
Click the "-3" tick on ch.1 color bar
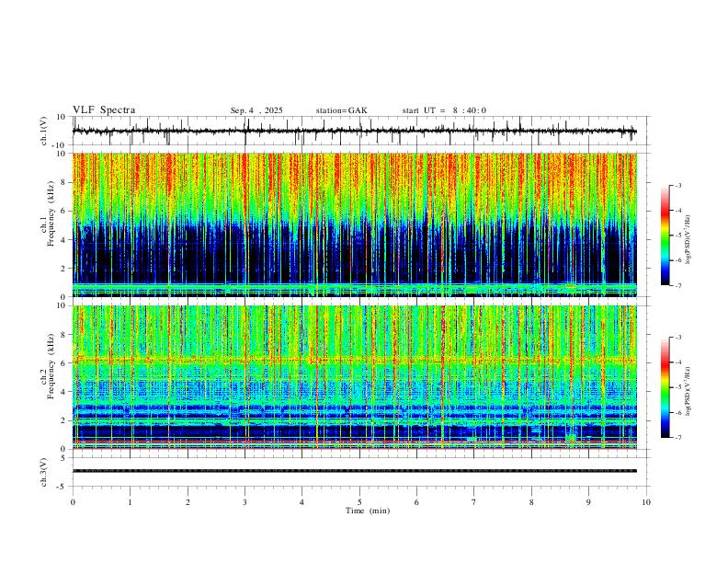tap(678, 185)
